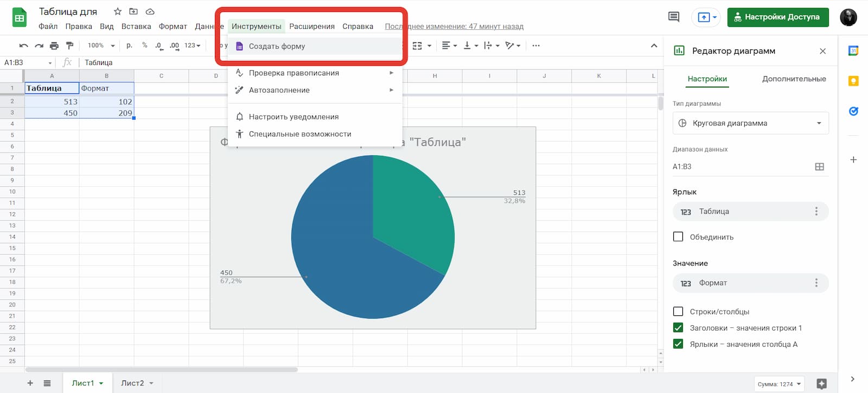Click the undo arrow icon
Image resolution: width=868 pixels, height=393 pixels.
pyautogui.click(x=23, y=46)
